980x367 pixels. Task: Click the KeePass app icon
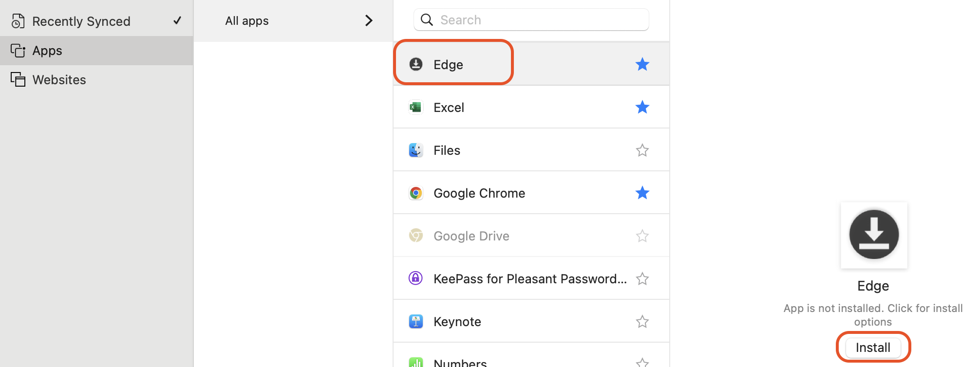point(415,278)
